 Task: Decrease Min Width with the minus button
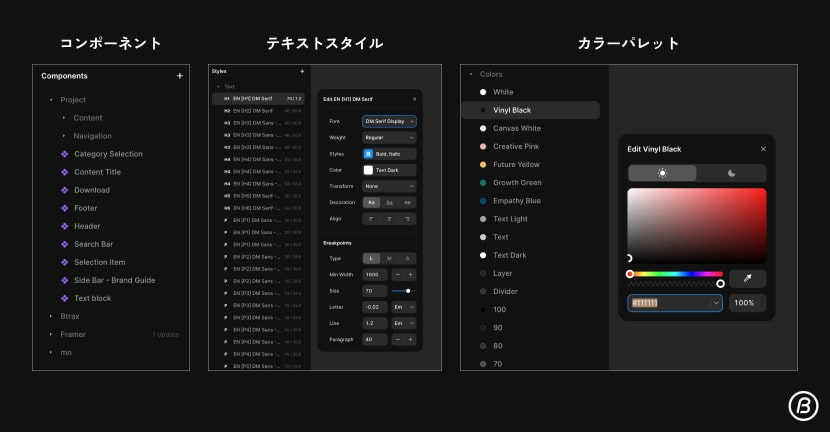coord(398,275)
